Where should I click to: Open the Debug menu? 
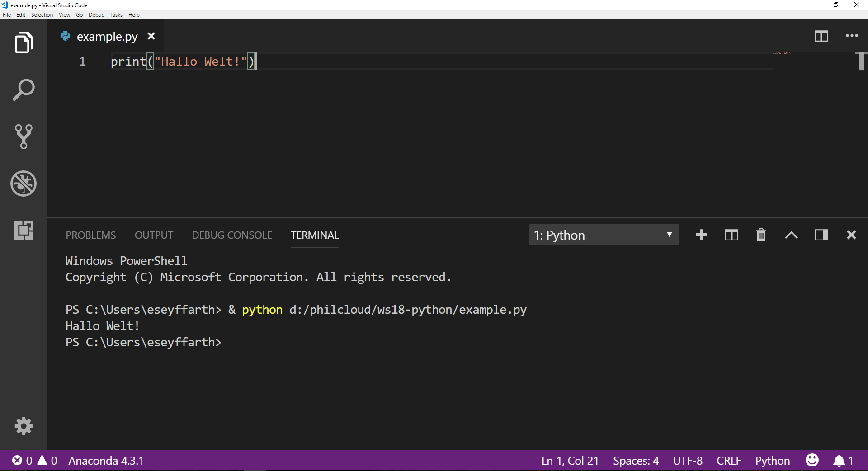[x=96, y=15]
